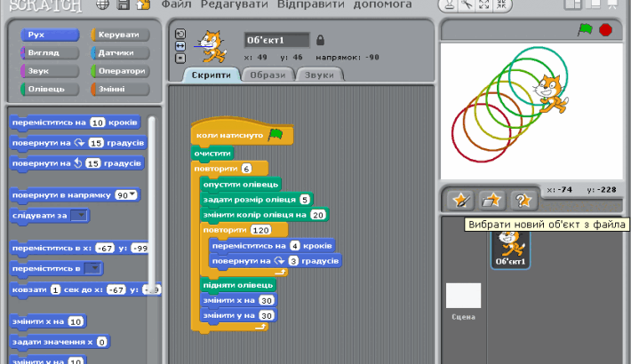Click the підняти олівець block
This screenshot has height=364, width=631.
tap(238, 285)
